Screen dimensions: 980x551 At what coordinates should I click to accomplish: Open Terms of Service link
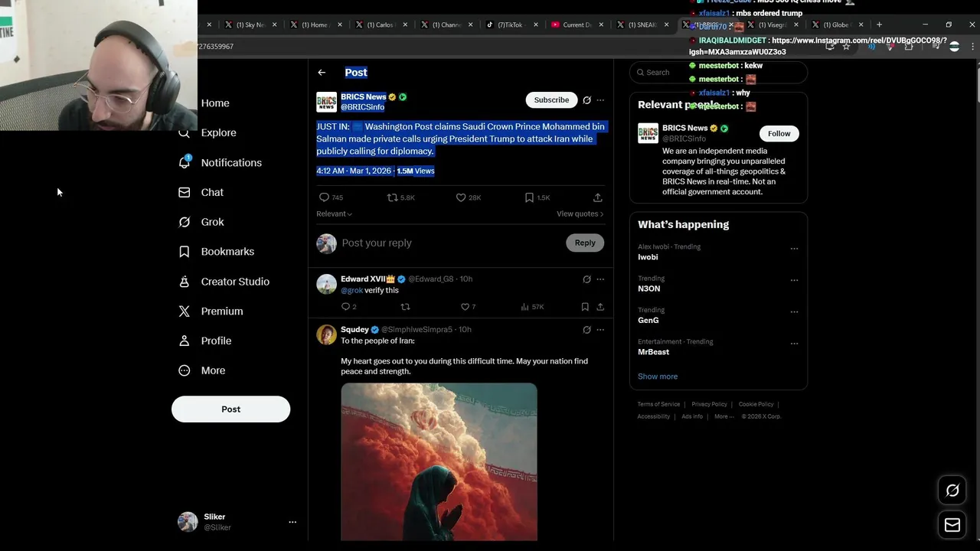click(x=658, y=404)
